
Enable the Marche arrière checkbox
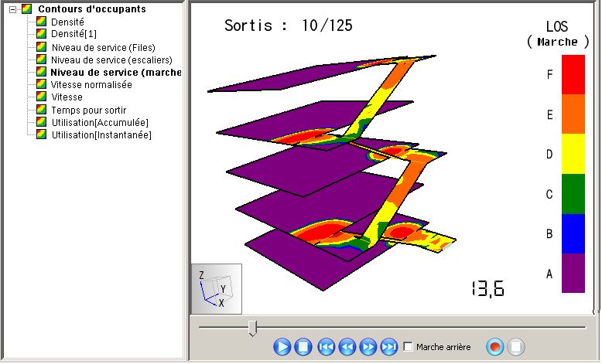click(408, 347)
